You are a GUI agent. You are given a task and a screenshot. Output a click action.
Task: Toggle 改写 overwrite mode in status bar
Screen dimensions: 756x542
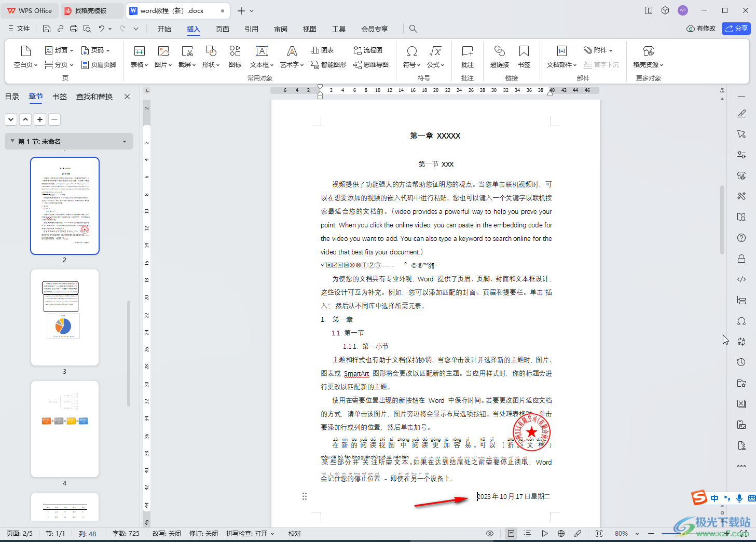tap(167, 533)
